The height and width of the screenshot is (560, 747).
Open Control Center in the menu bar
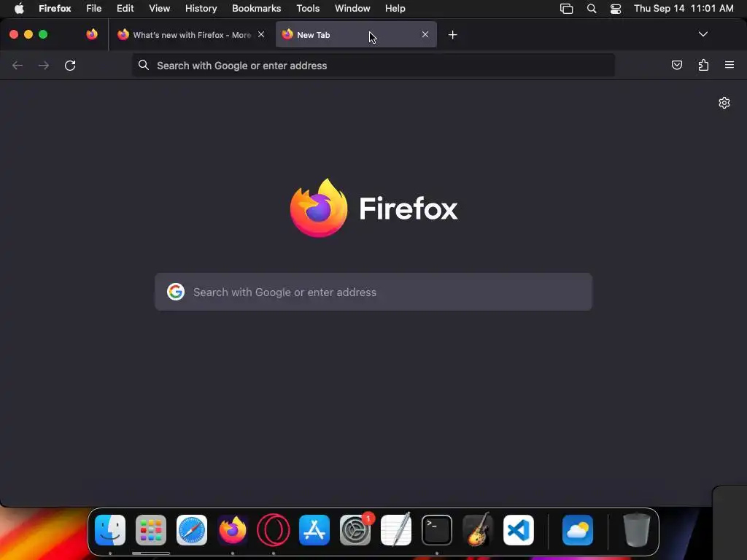616,9
